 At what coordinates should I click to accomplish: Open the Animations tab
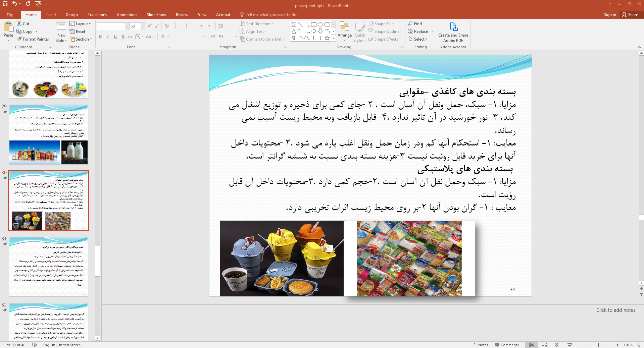[127, 15]
